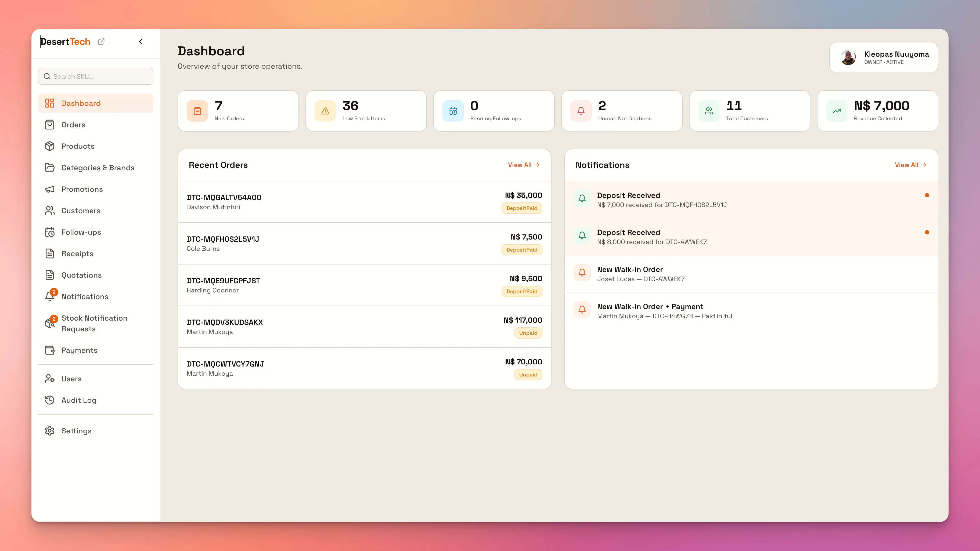Image resolution: width=980 pixels, height=551 pixels.
Task: Open the Audit Log page
Action: tap(95, 400)
